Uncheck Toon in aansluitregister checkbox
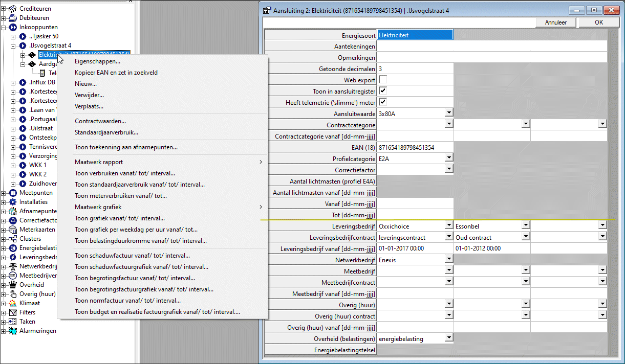The height and width of the screenshot is (364, 625). tap(382, 91)
